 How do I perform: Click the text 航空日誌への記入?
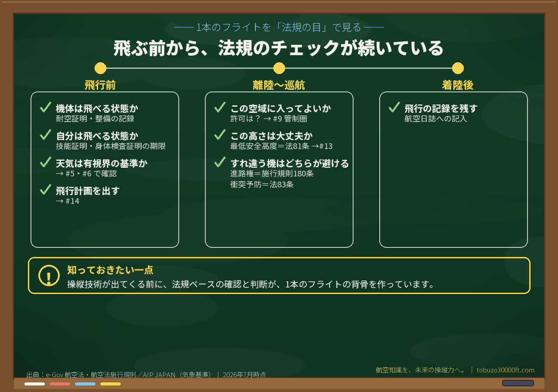tap(436, 118)
